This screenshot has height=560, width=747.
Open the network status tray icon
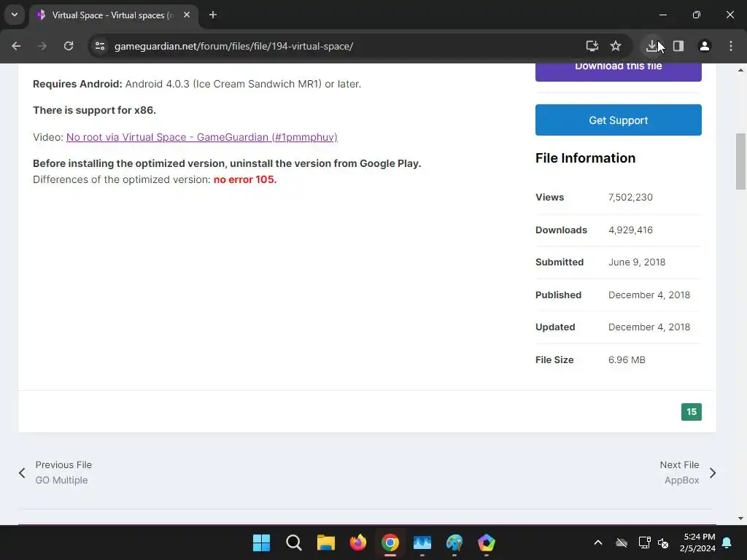(x=644, y=542)
